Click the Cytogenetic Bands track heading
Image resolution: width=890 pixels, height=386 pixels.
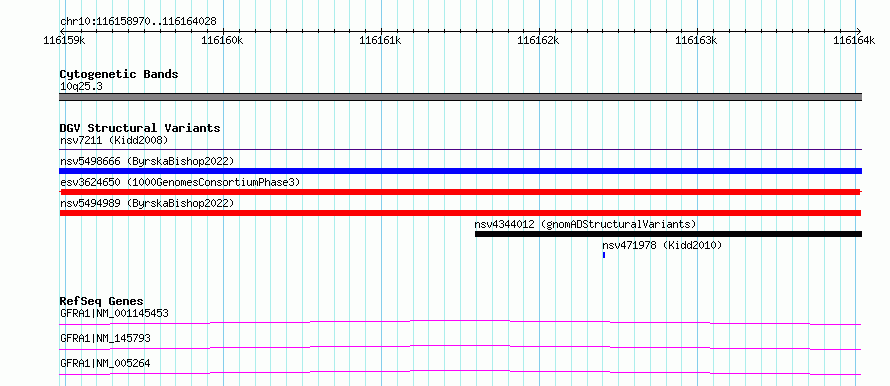119,74
